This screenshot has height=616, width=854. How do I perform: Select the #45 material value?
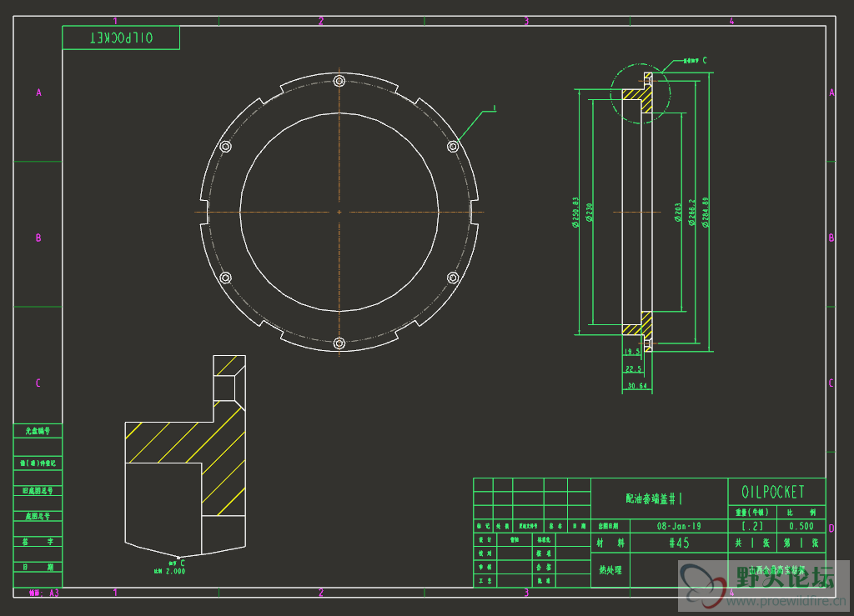tap(679, 543)
